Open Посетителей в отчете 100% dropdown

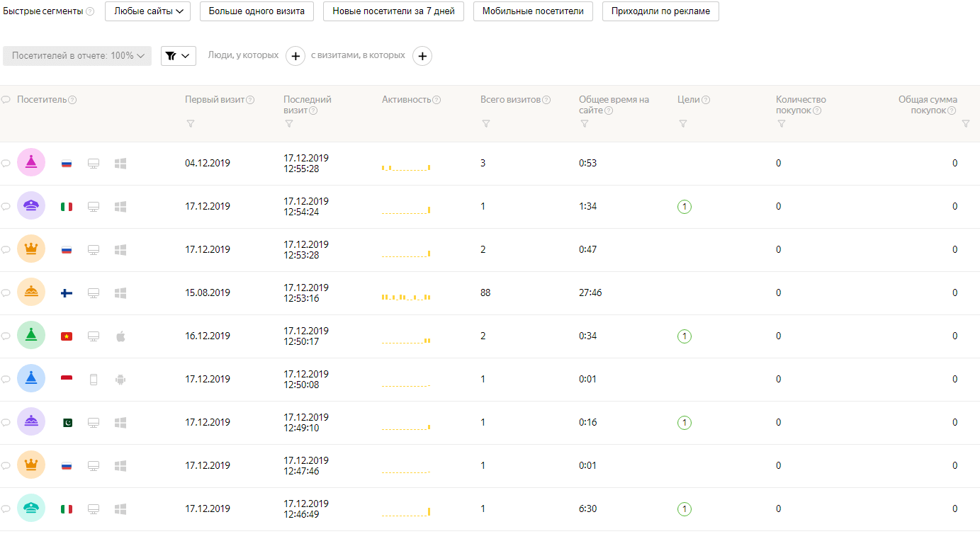pyautogui.click(x=77, y=56)
